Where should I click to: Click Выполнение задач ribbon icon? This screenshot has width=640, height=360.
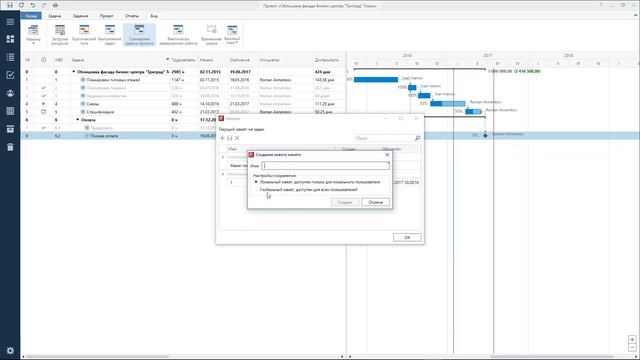pyautogui.click(x=110, y=34)
